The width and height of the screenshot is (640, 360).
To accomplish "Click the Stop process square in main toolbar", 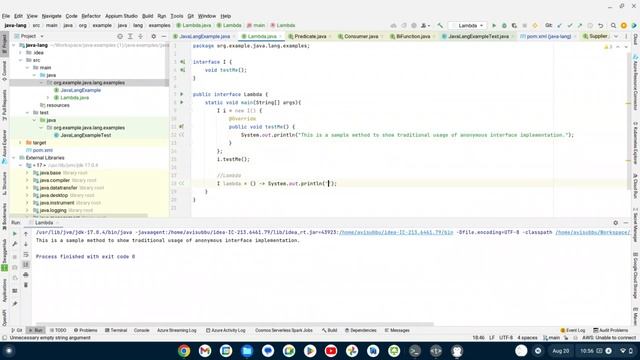I will pyautogui.click(x=524, y=25).
